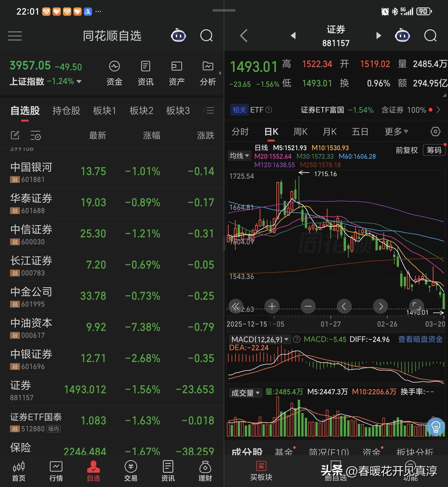This screenshot has height=487, width=448.
Task: Select the 日K chart tab
Action: pyautogui.click(x=271, y=132)
